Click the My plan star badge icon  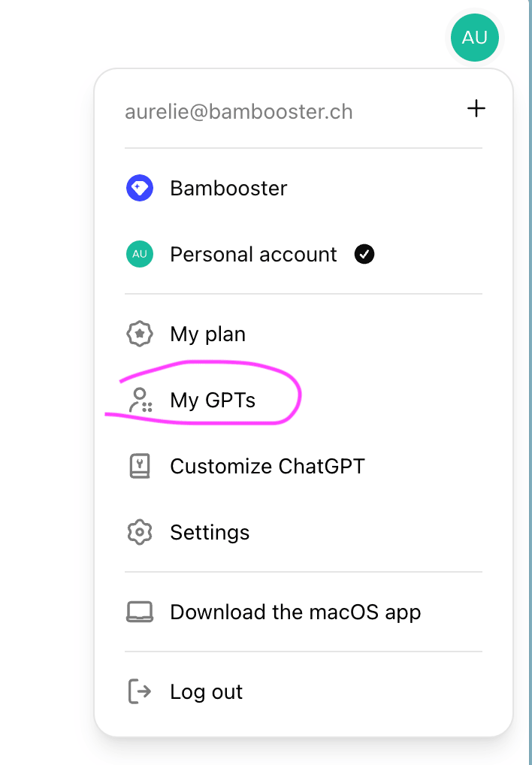(140, 334)
